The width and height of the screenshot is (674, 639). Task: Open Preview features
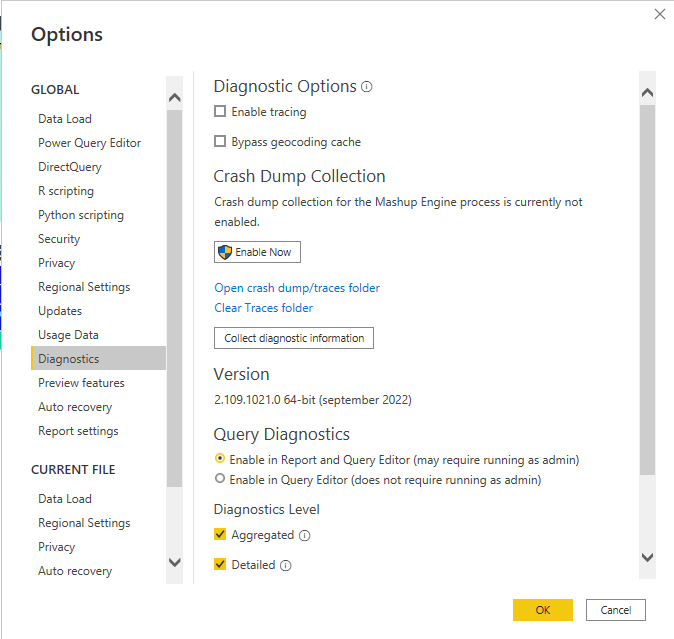81,383
